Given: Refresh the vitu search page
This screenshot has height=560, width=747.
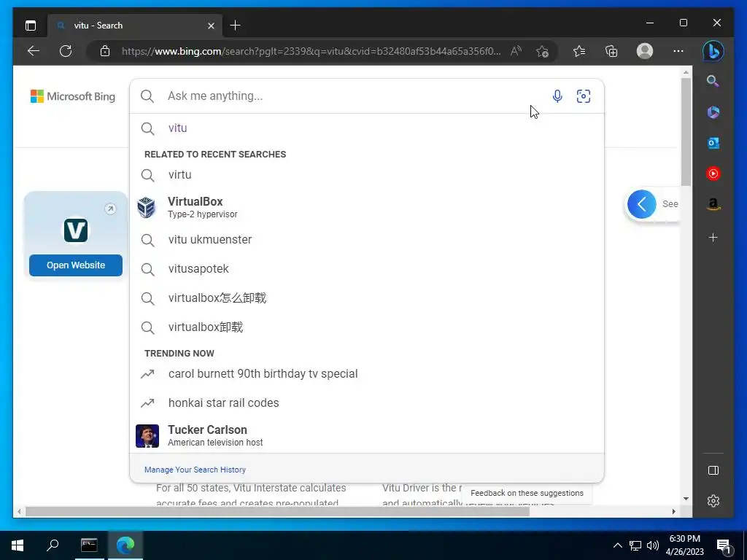Looking at the screenshot, I should pyautogui.click(x=66, y=51).
